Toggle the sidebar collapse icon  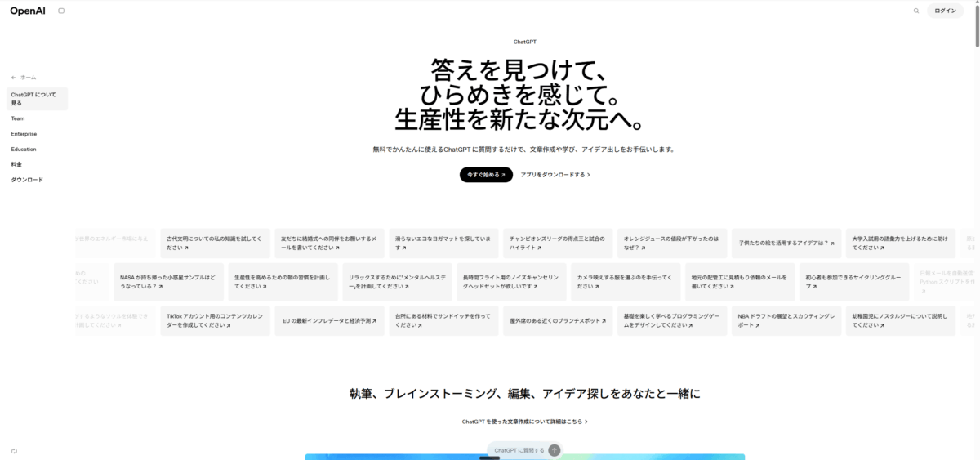pos(61,11)
